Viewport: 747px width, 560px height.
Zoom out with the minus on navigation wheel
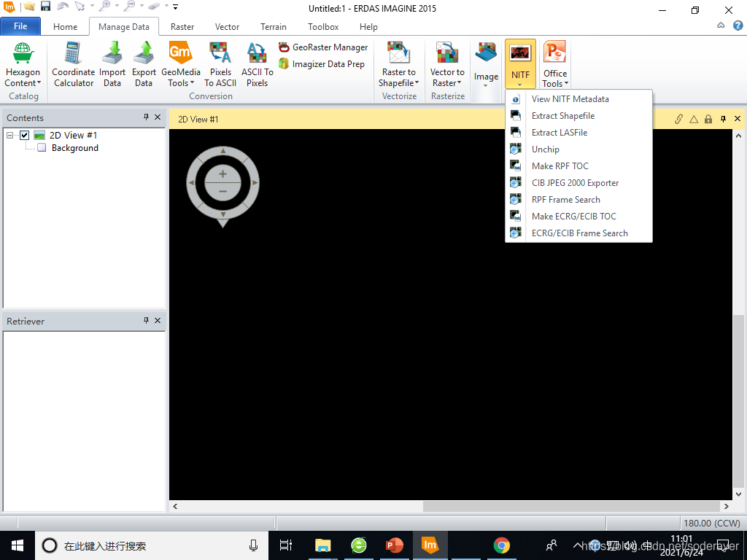coord(222,192)
